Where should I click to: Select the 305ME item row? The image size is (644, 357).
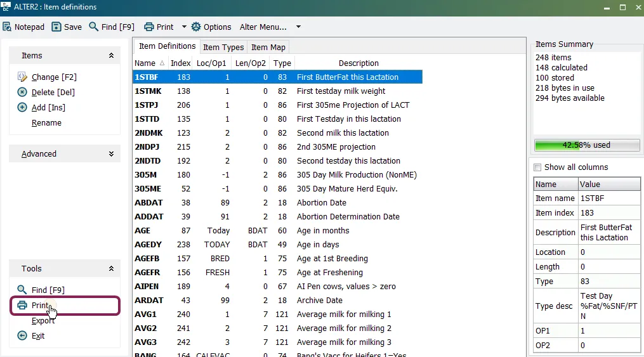pyautogui.click(x=278, y=189)
